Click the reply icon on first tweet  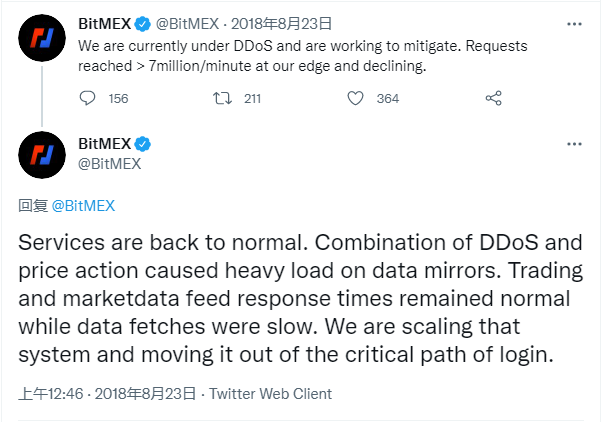pos(88,98)
